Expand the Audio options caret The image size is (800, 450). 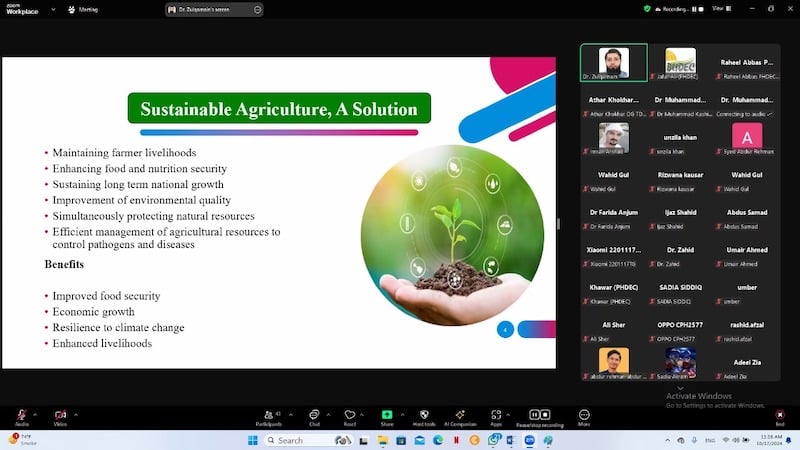(35, 413)
